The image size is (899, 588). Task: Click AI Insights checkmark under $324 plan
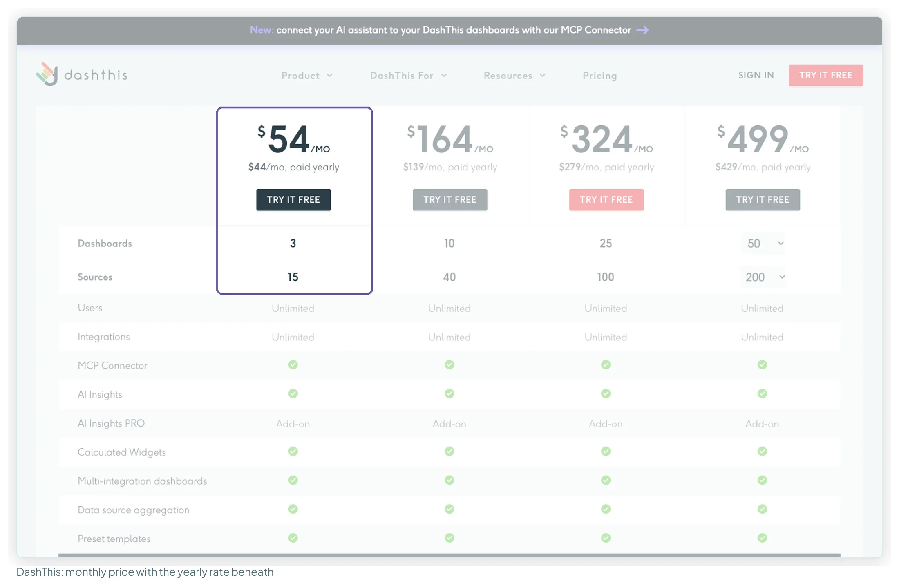[x=606, y=393]
